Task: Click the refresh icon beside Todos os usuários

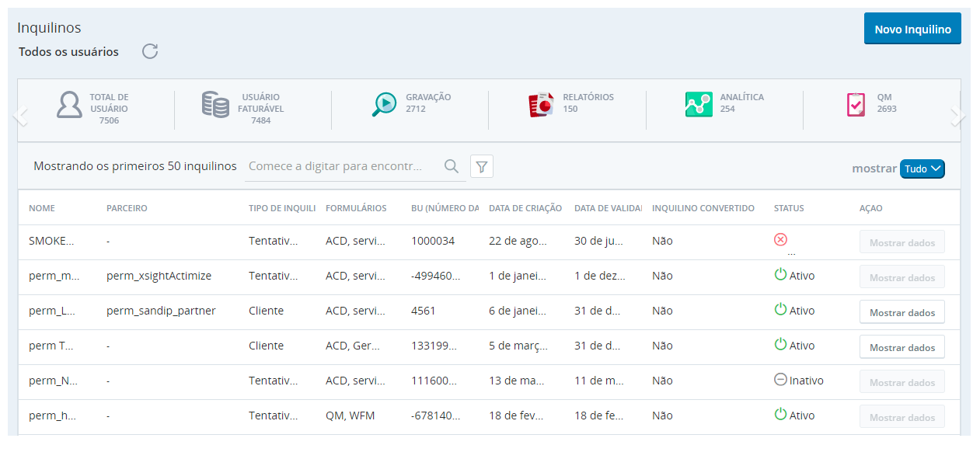Action: [x=150, y=51]
